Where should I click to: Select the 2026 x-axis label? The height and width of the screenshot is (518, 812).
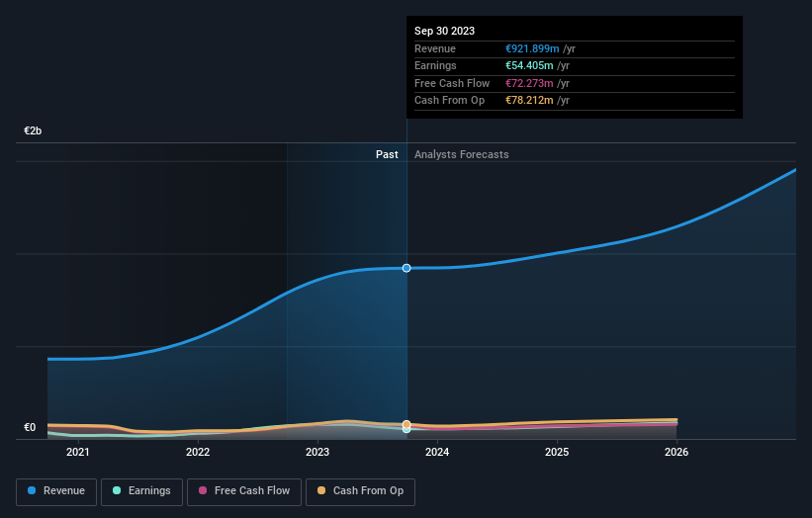[677, 452]
